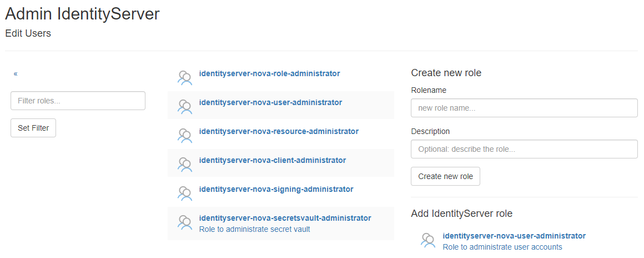Click the icon under Add IdentityServer role
The height and width of the screenshot is (258, 644).
pos(428,240)
